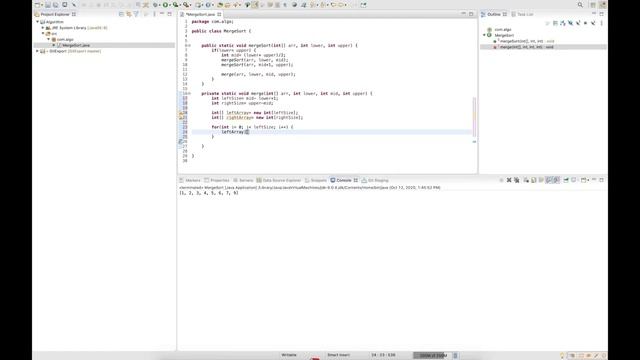Open the Git Staging tab
This screenshot has width=640, height=360.
[376, 180]
